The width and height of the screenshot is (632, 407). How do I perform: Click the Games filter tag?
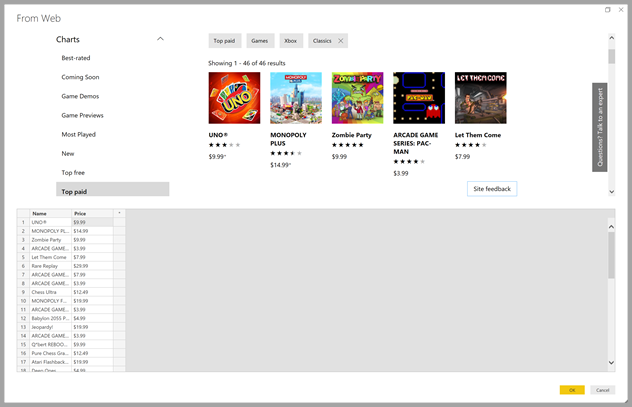260,41
